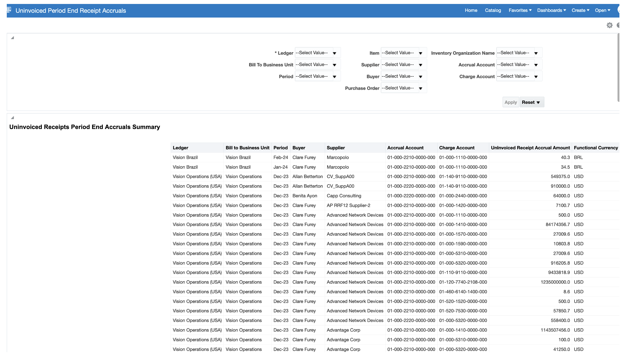Navigate to the Catalog menu item
Image resolution: width=631 pixels, height=364 pixels.
pyautogui.click(x=493, y=10)
